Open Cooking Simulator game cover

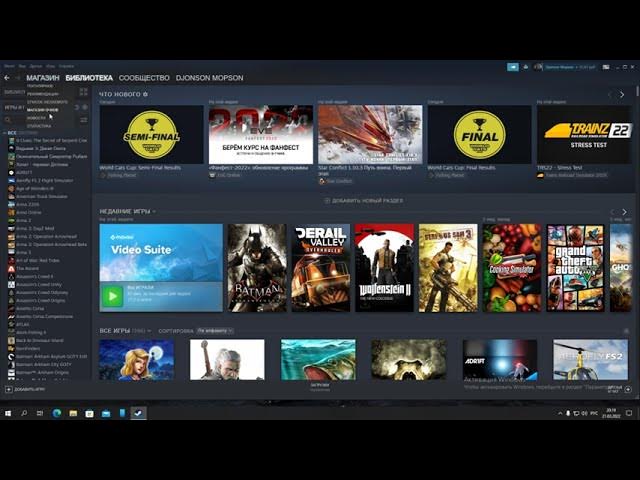[512, 268]
